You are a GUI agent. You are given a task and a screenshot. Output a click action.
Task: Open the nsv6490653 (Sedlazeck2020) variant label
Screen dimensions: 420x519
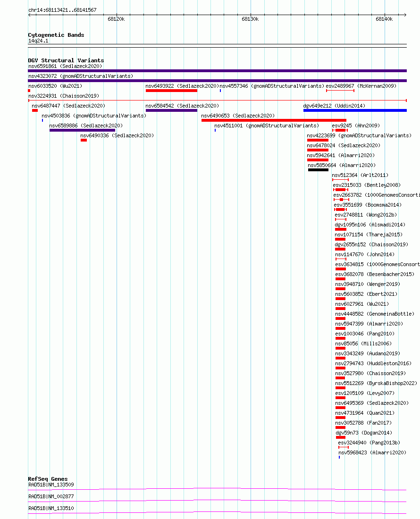coord(238,116)
